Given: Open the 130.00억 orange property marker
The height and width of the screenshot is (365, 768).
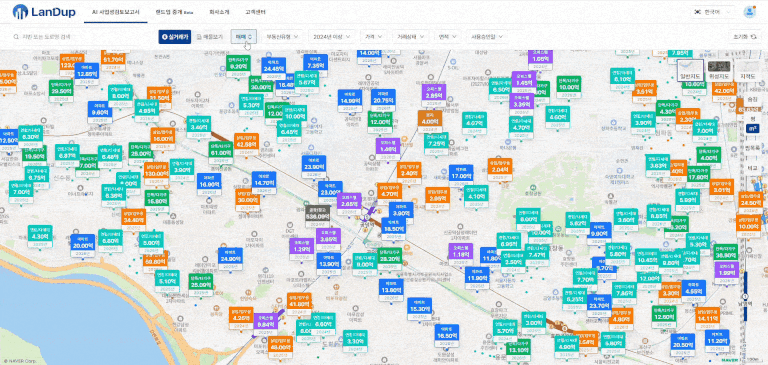Looking at the screenshot, I should [x=156, y=173].
